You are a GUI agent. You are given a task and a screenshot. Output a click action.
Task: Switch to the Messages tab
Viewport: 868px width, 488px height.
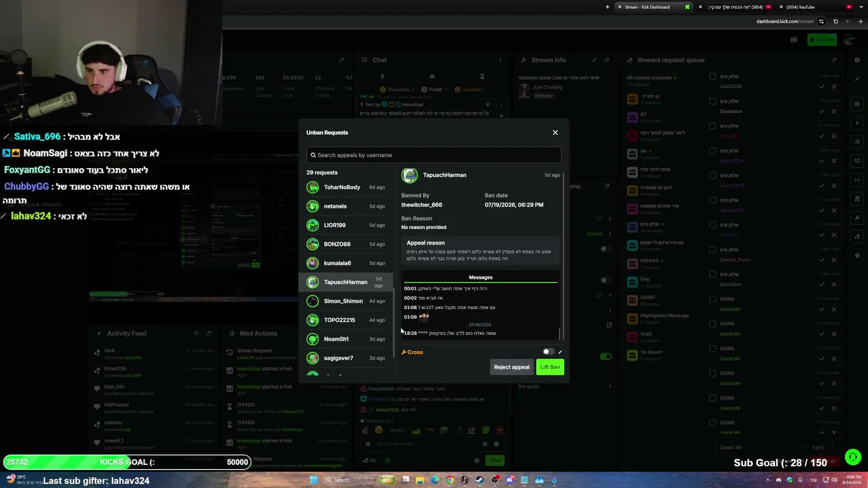point(480,277)
